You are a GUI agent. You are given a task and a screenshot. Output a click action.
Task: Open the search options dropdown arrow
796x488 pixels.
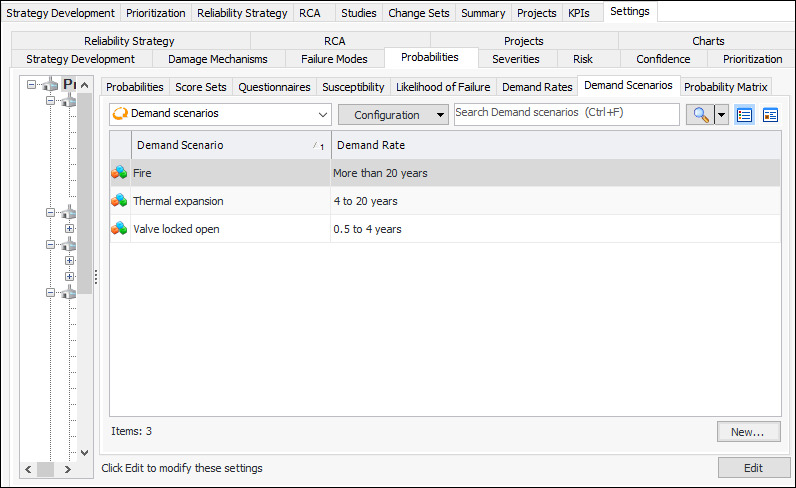(721, 114)
